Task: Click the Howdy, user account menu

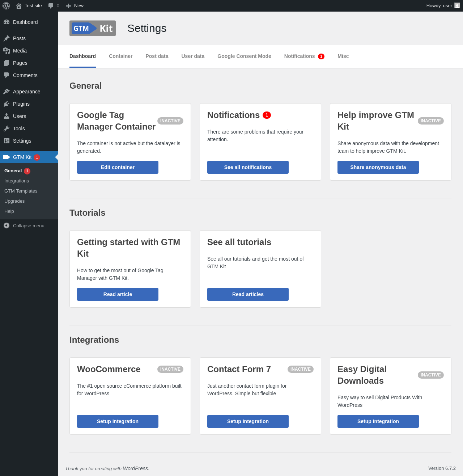Action: (x=443, y=6)
